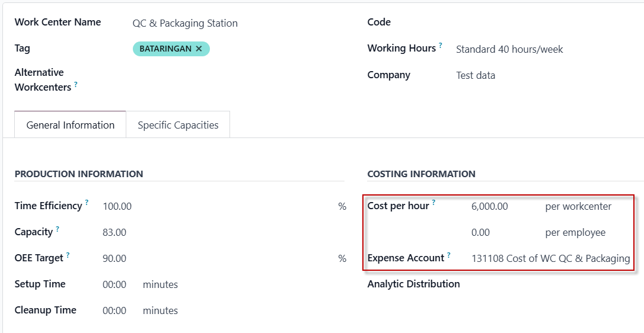Screen dimensions: 644x333
Task: Show help tooltip for Capacity
Action: coord(58,229)
